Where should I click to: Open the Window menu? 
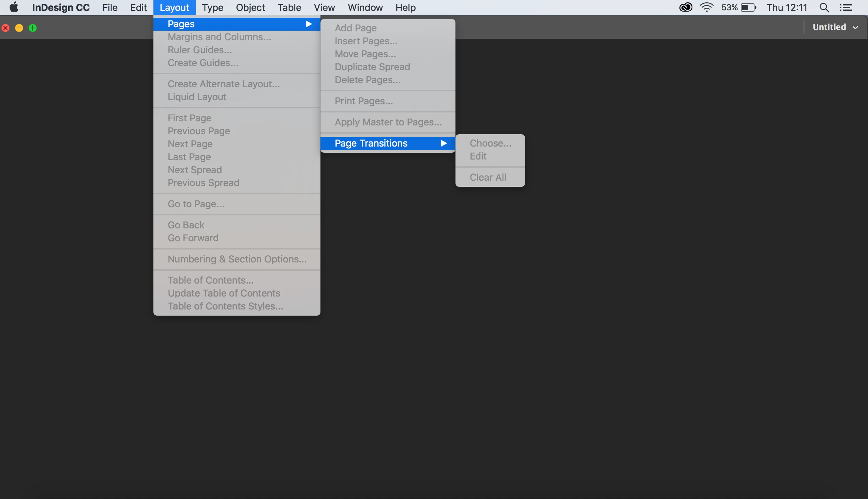click(x=365, y=7)
